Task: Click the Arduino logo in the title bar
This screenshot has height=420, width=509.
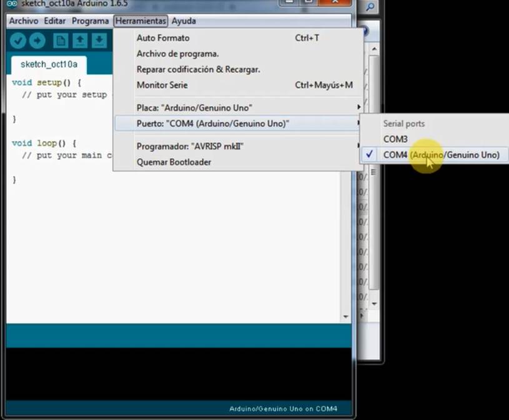Action: 12,4
